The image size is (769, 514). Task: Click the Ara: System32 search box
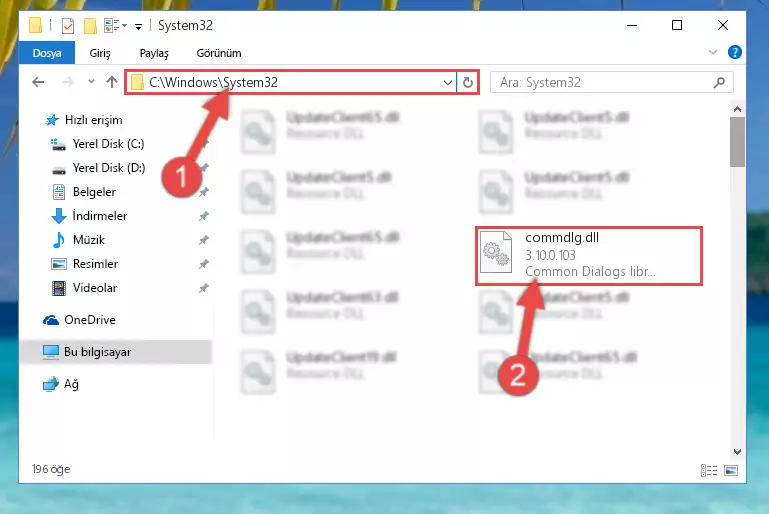(x=612, y=82)
